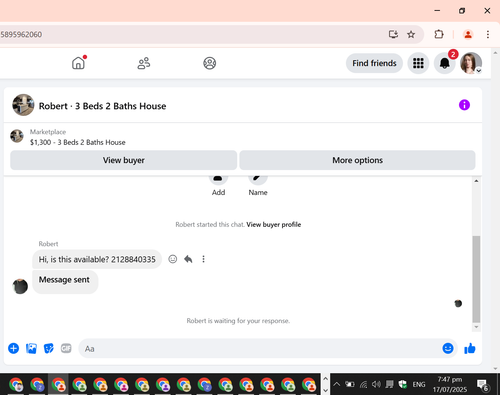
Task: Open the Chrome Extensions puzzle icon
Action: [439, 34]
